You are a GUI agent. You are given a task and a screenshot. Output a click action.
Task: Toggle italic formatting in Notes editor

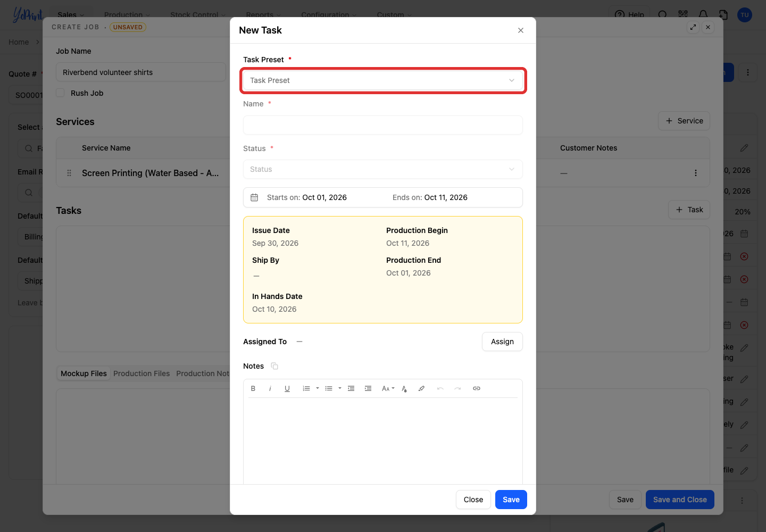[x=270, y=388]
